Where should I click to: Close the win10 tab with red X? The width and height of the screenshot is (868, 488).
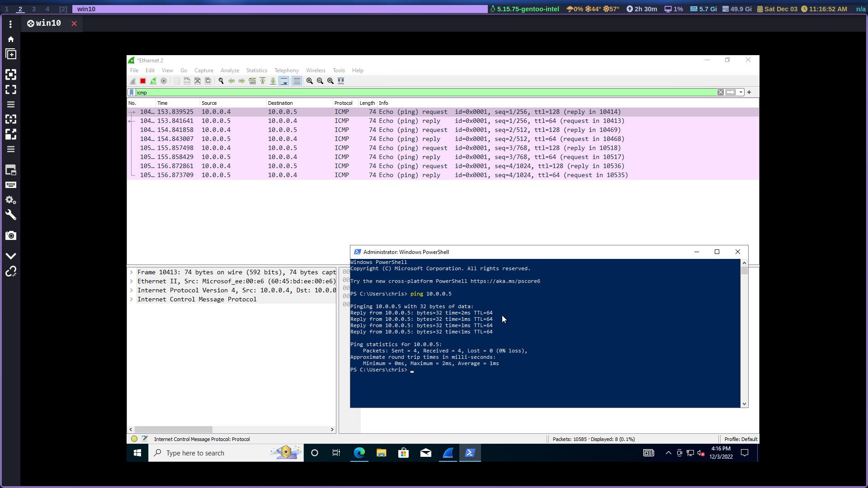74,23
